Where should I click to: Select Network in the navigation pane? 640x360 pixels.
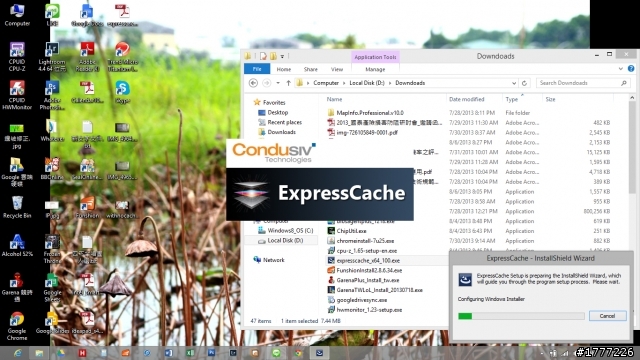tap(273, 260)
